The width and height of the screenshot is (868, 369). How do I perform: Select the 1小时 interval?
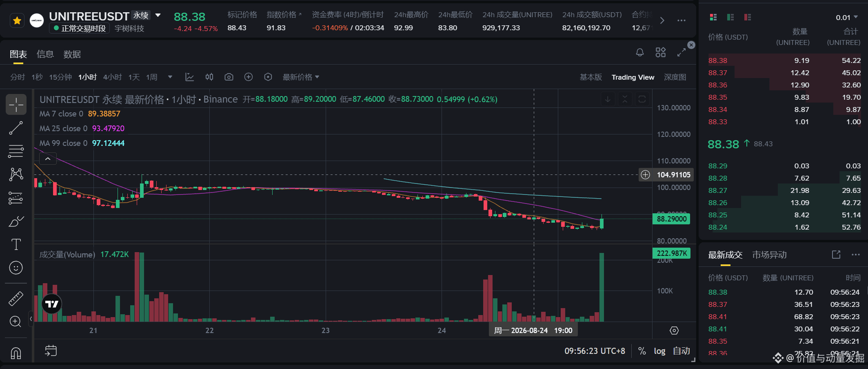tap(87, 77)
